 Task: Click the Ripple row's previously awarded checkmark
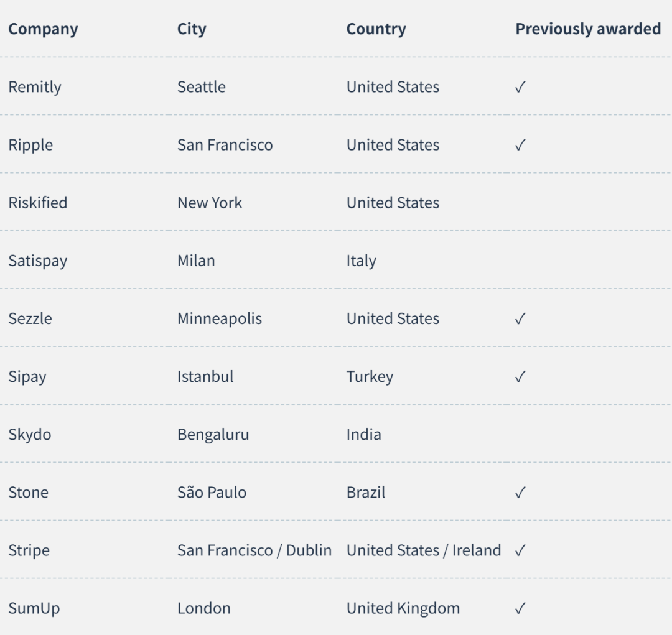pos(520,145)
